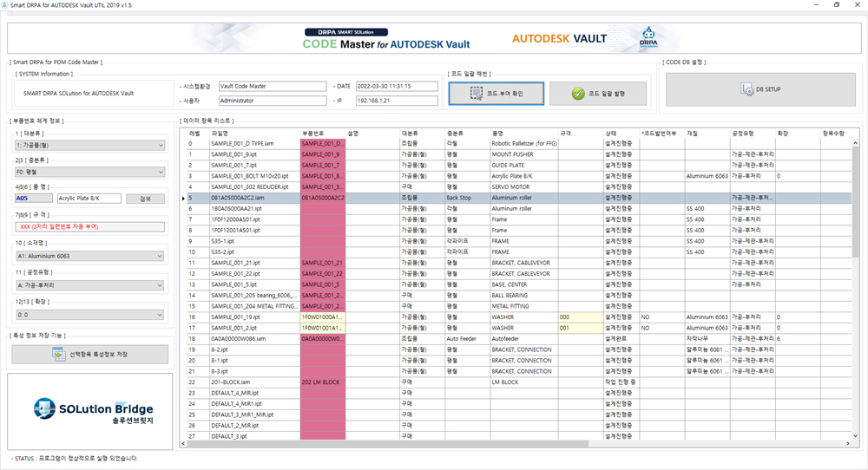
Task: Open the DB SETUP button
Action: 760,89
